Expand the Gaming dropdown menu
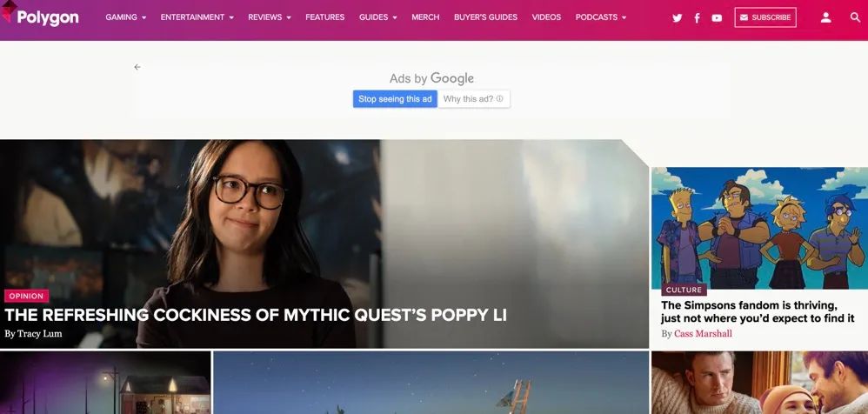This screenshot has height=414, width=868. pos(125,17)
